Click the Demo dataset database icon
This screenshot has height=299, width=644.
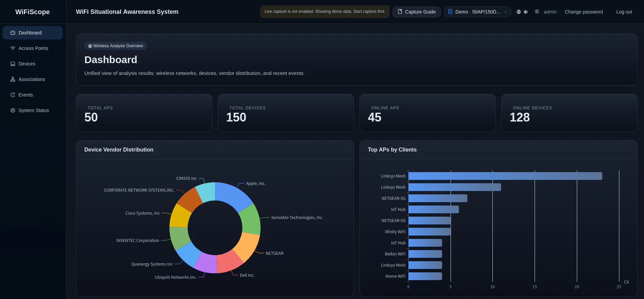click(x=450, y=11)
